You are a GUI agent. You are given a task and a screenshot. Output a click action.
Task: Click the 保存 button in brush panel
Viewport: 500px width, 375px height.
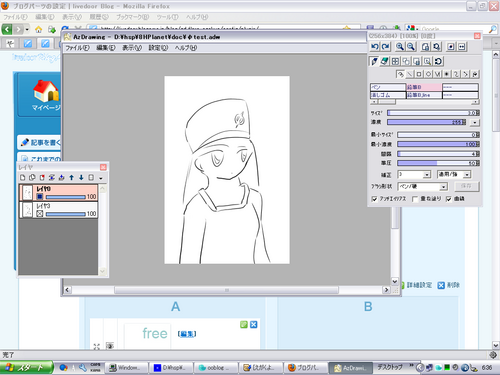[x=466, y=186]
